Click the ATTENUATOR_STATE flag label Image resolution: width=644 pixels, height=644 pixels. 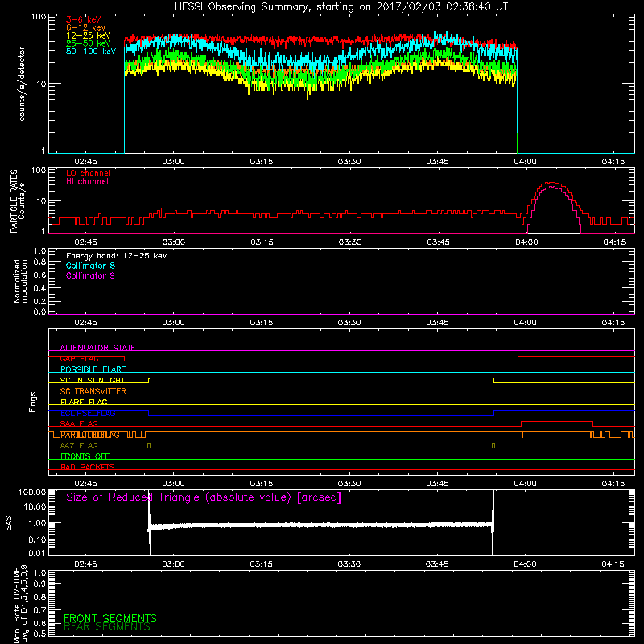pyautogui.click(x=97, y=348)
